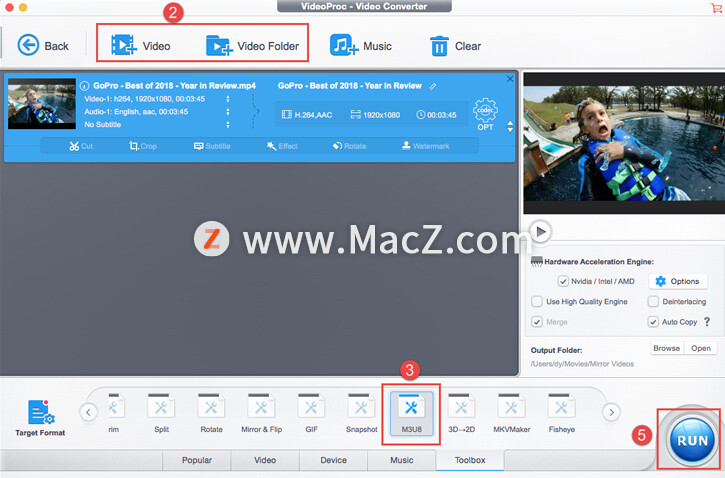Select the Split toolbox item

[x=161, y=413]
